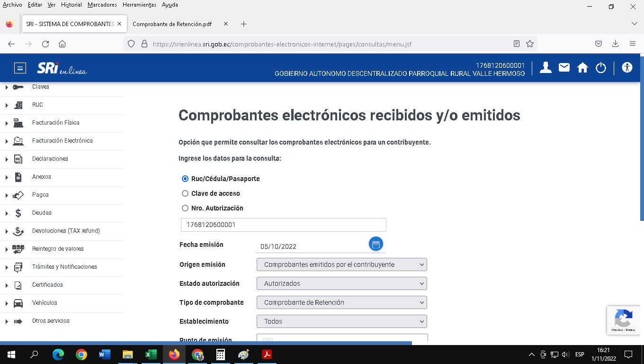Bookmark page with star icon

530,44
